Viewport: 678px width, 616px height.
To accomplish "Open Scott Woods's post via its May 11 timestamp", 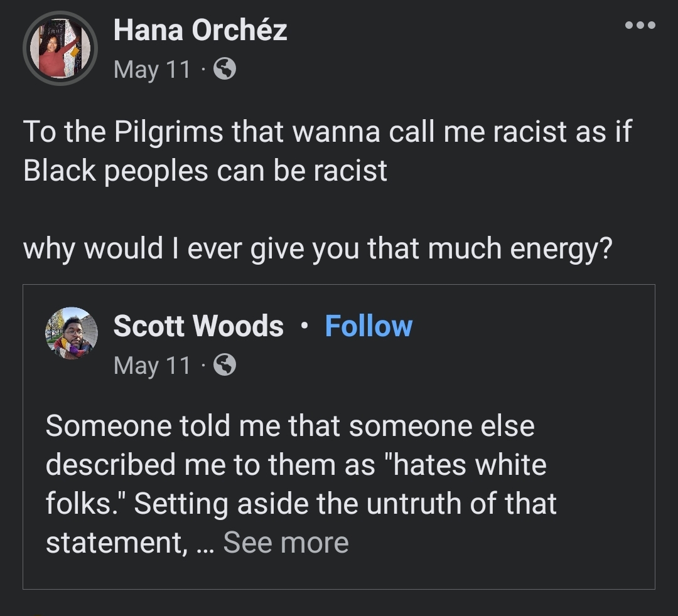I will (x=152, y=364).
